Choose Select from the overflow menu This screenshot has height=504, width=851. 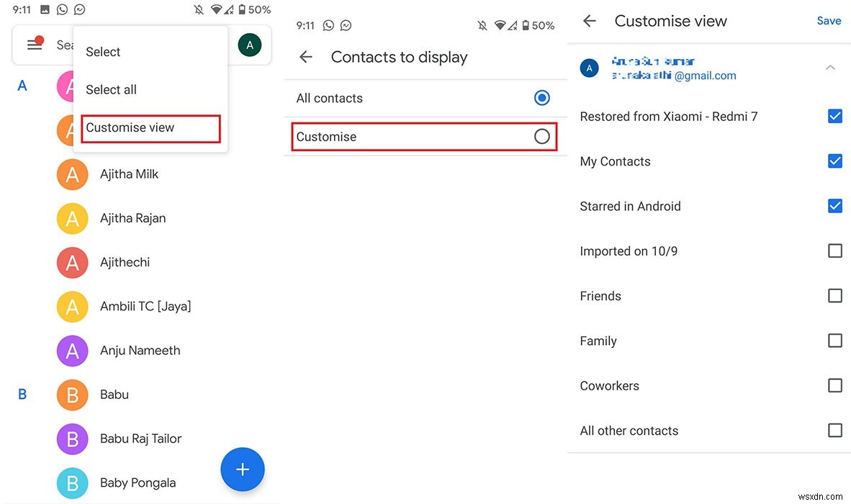pos(102,51)
